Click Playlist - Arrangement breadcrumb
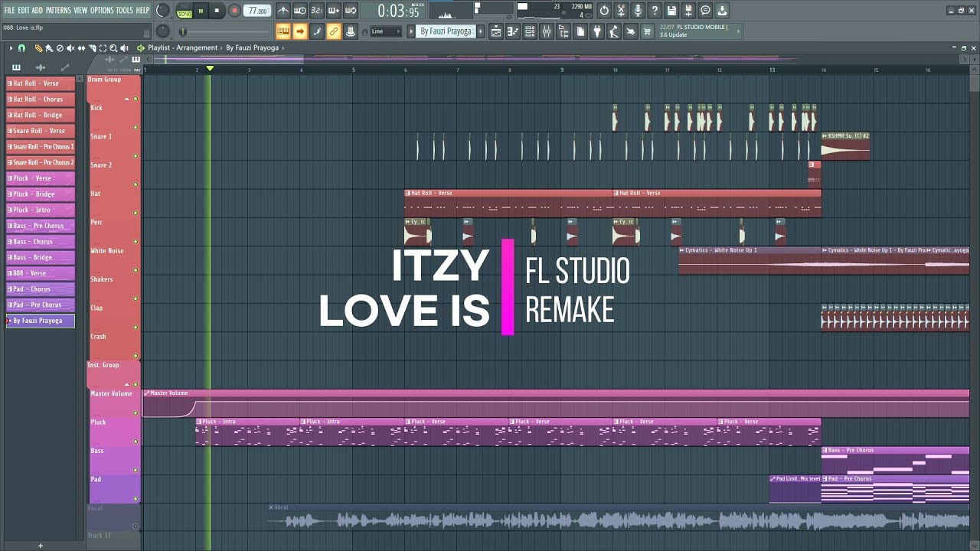The width and height of the screenshot is (980, 551). [182, 47]
